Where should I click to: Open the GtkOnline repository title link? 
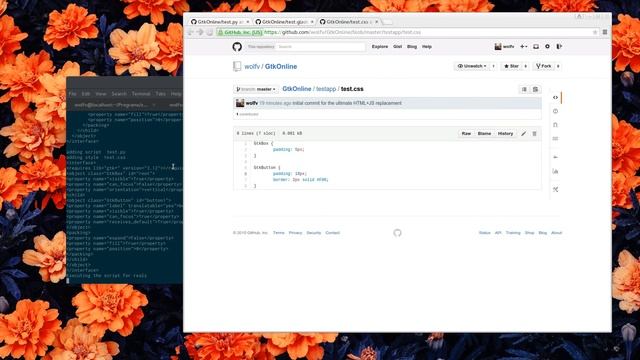281,67
